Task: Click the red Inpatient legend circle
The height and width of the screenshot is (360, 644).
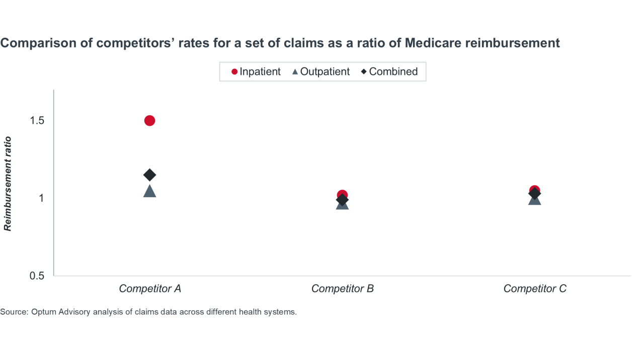Action: click(x=234, y=72)
